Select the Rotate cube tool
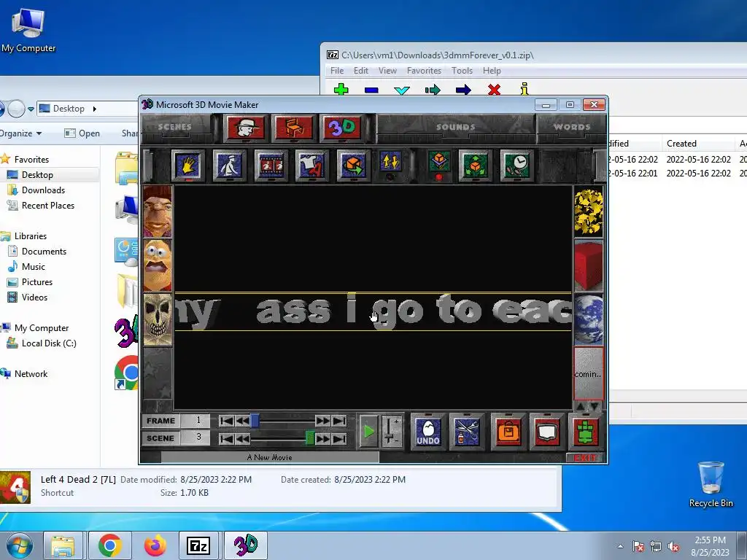Viewport: 747px width, 560px height. [353, 166]
